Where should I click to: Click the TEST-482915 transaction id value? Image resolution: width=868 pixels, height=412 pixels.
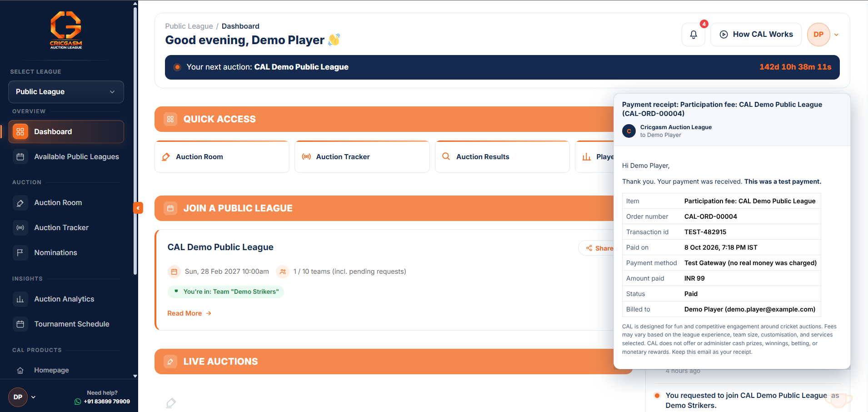point(705,232)
